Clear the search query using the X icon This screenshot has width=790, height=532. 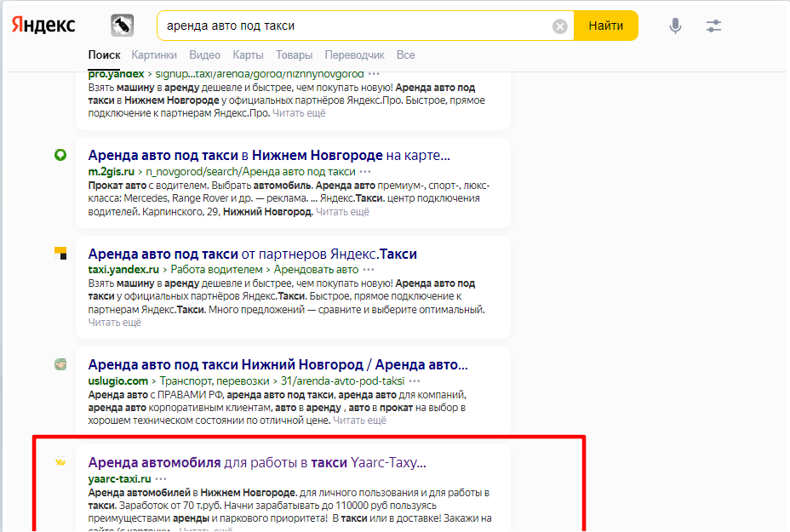tap(560, 26)
